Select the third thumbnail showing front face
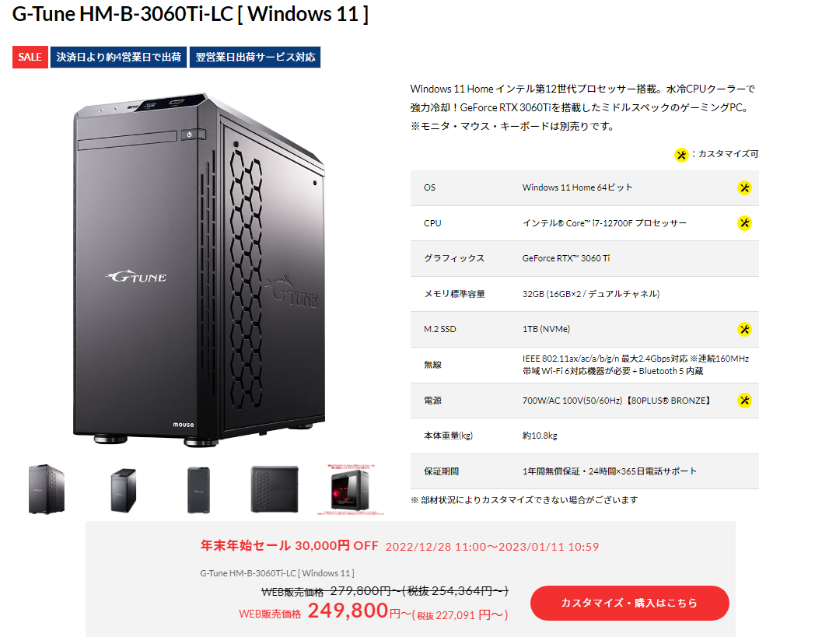Viewport: 815px width, 644px height. (198, 490)
